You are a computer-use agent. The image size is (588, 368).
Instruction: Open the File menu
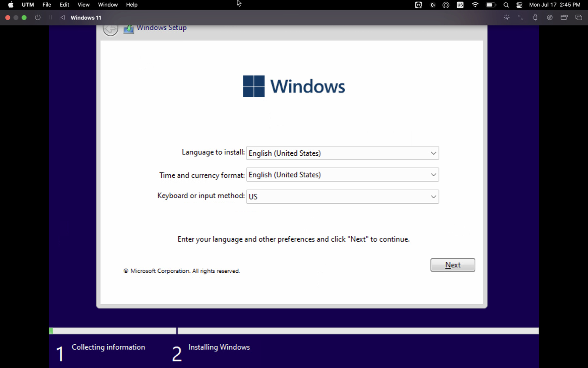[x=47, y=5]
